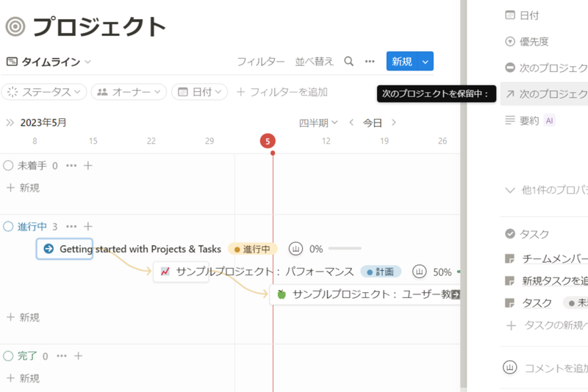Image resolution: width=588 pixels, height=392 pixels.
Task: Click the orange 進行中 status tag
Action: coord(253,249)
